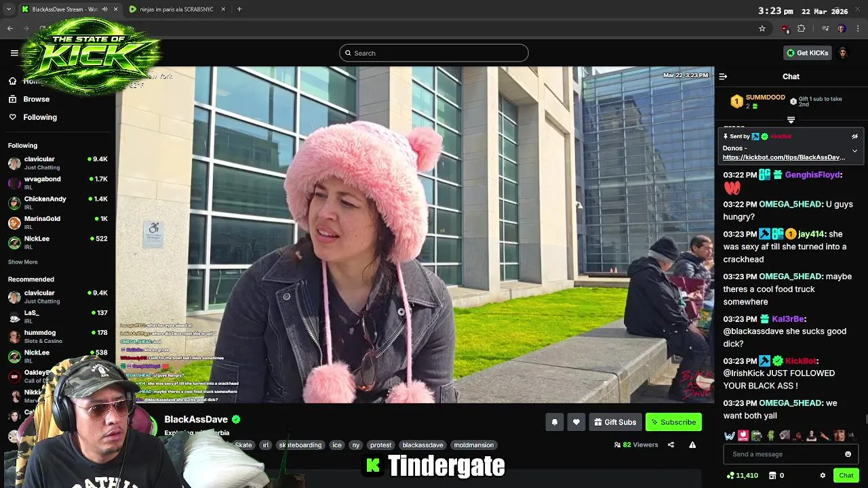Open MarinaGold channel in Following
This screenshot has width=868, height=488.
tap(58, 223)
